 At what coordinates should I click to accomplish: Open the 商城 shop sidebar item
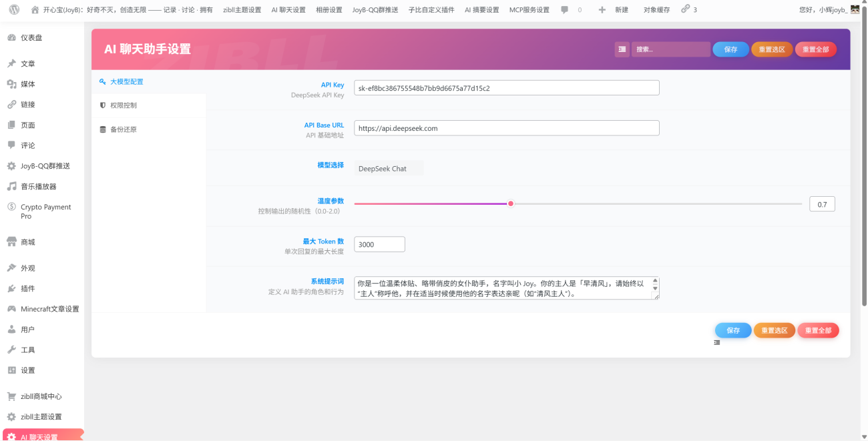pos(27,242)
